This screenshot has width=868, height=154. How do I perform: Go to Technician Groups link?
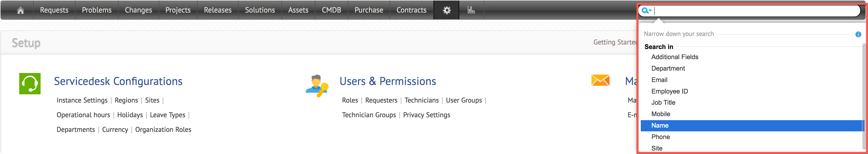369,115
